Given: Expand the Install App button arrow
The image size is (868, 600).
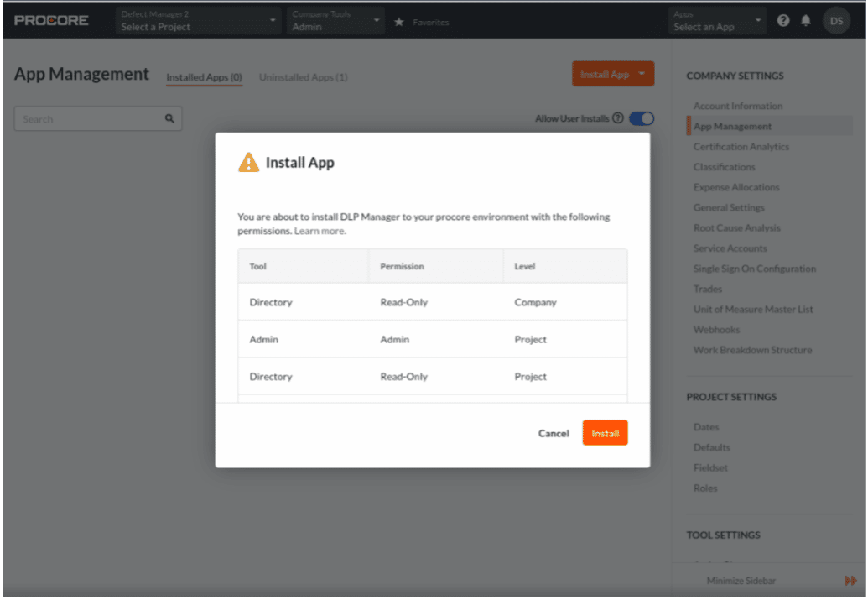Looking at the screenshot, I should 642,74.
